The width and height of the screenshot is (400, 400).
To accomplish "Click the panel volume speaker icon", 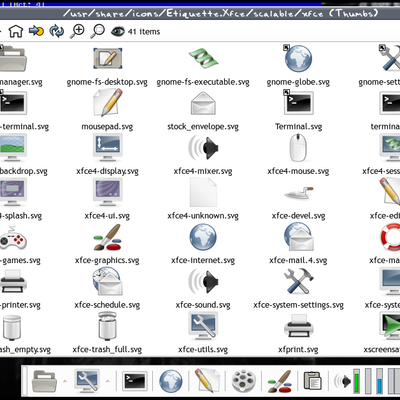I will (x=342, y=381).
